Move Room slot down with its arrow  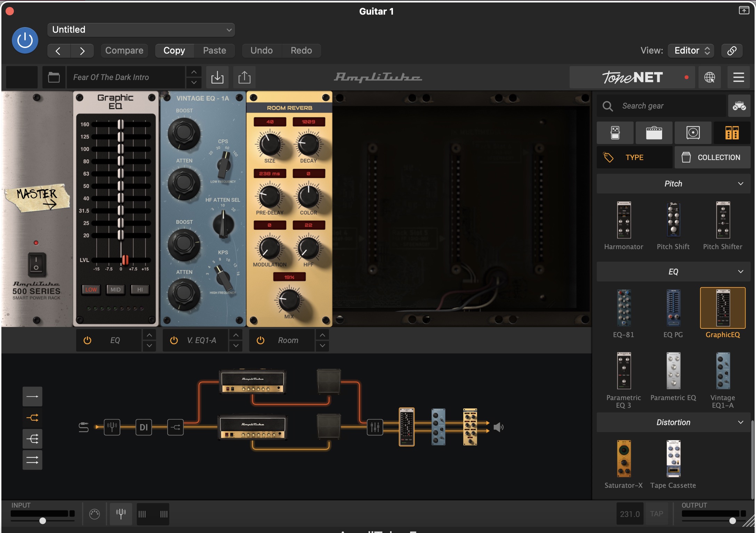tap(322, 345)
